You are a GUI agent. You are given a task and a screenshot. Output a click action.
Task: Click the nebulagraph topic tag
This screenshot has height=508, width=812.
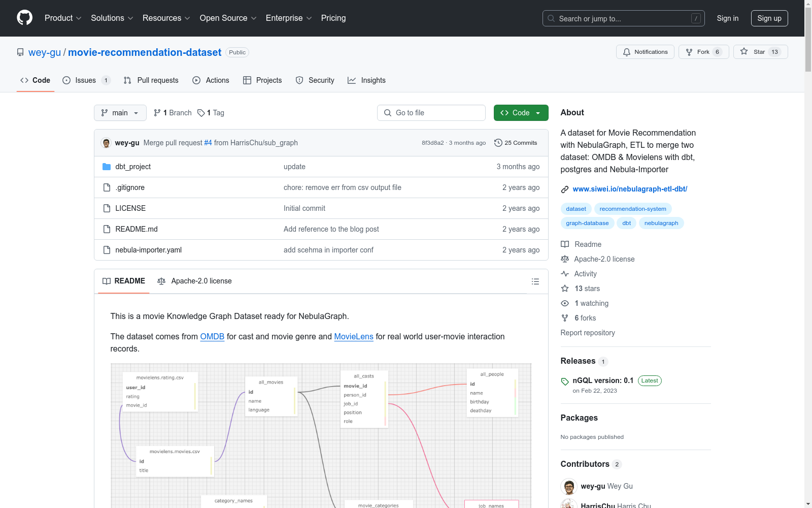[661, 223]
